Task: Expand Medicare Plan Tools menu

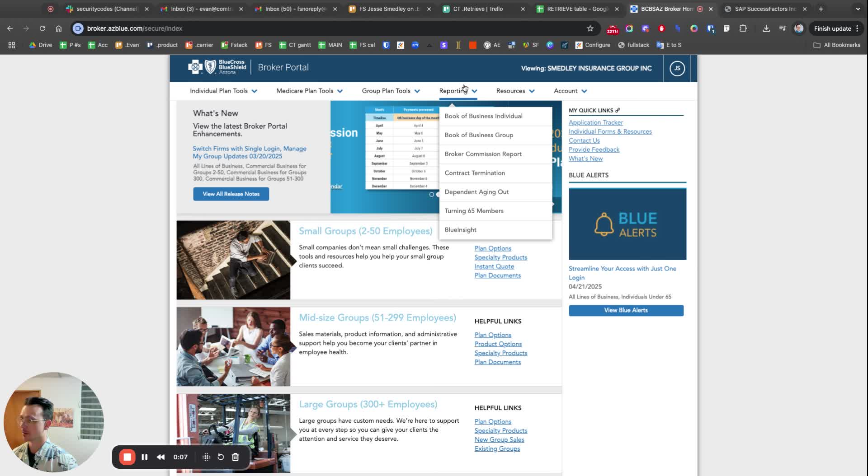Action: point(310,91)
